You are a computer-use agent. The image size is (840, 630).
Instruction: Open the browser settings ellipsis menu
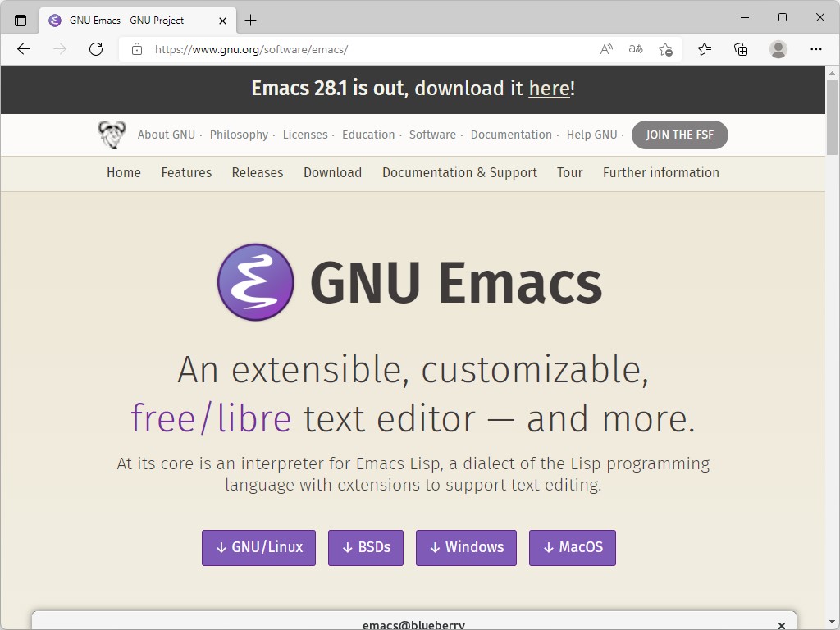click(x=816, y=49)
